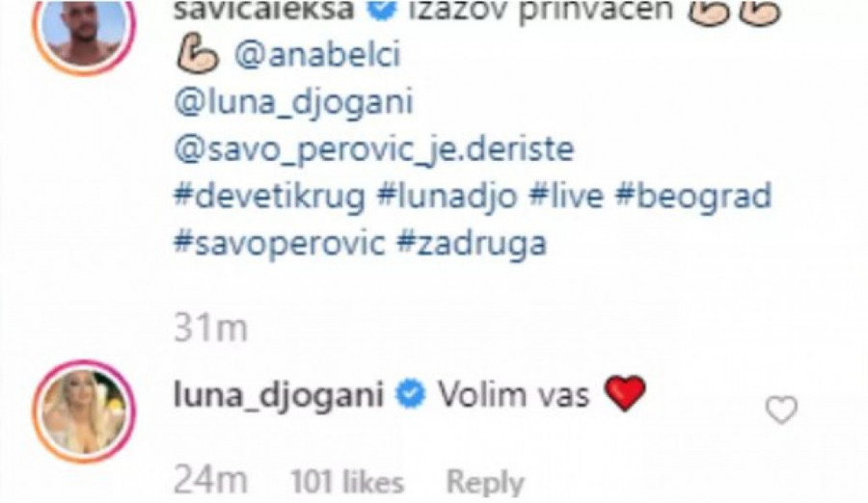The width and height of the screenshot is (868, 503).
Task: Open @savo_perovic_je.deriste mention
Action: click(x=373, y=149)
